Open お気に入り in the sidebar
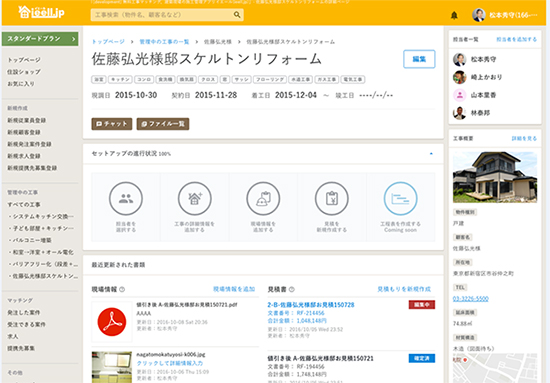 click(x=21, y=84)
